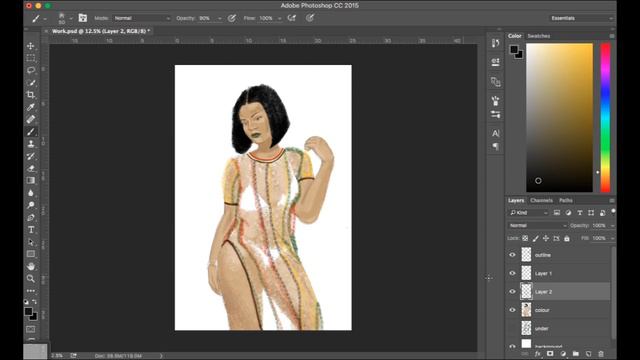Toggle lock transparent pixels
This screenshot has height=360, width=640.
525,238
